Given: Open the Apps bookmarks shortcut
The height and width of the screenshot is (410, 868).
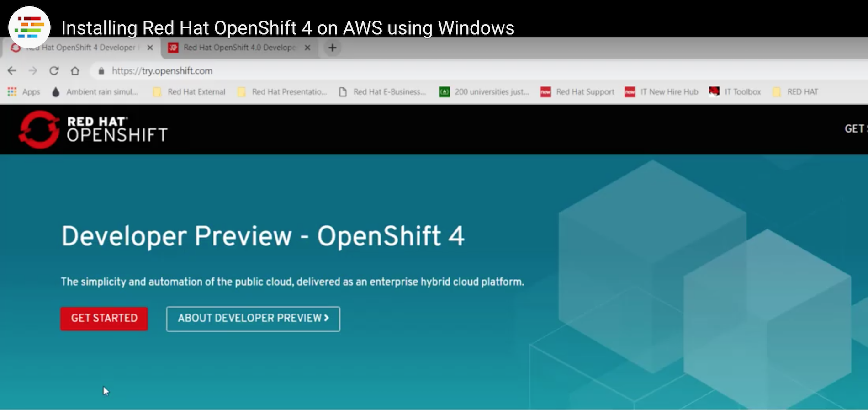Looking at the screenshot, I should [x=24, y=92].
